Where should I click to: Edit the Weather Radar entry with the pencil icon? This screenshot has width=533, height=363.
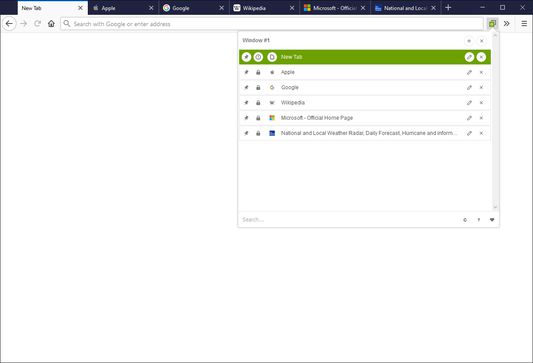469,133
